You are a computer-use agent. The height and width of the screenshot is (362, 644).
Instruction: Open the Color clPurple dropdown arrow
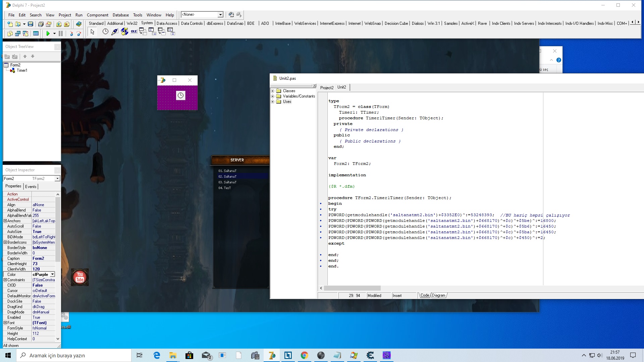click(52, 275)
